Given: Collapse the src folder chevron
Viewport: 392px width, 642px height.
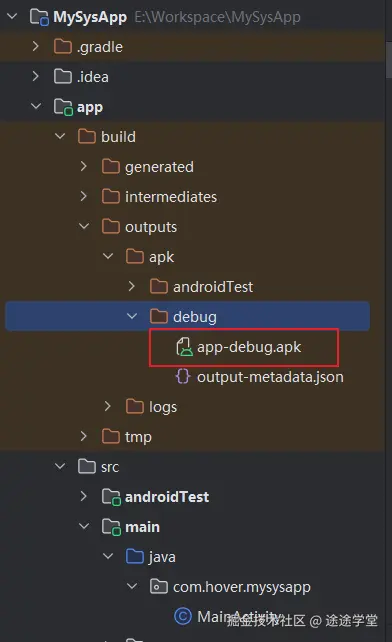Looking at the screenshot, I should click(60, 466).
